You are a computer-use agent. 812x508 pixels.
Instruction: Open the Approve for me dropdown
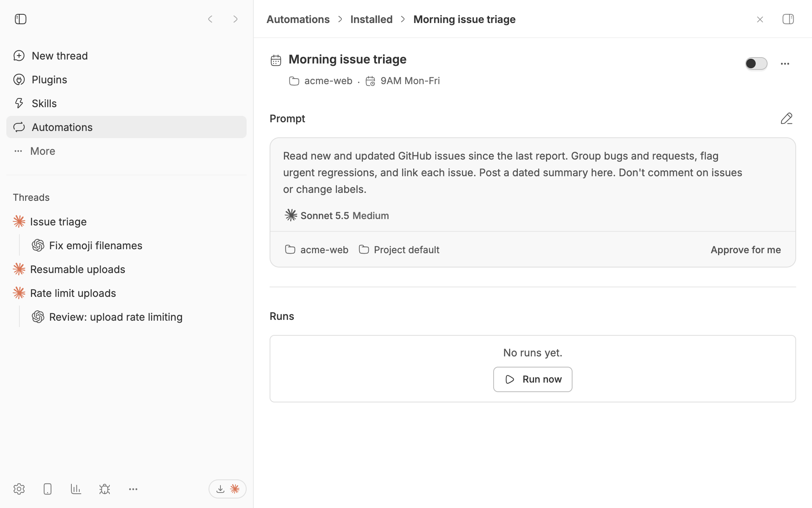746,250
